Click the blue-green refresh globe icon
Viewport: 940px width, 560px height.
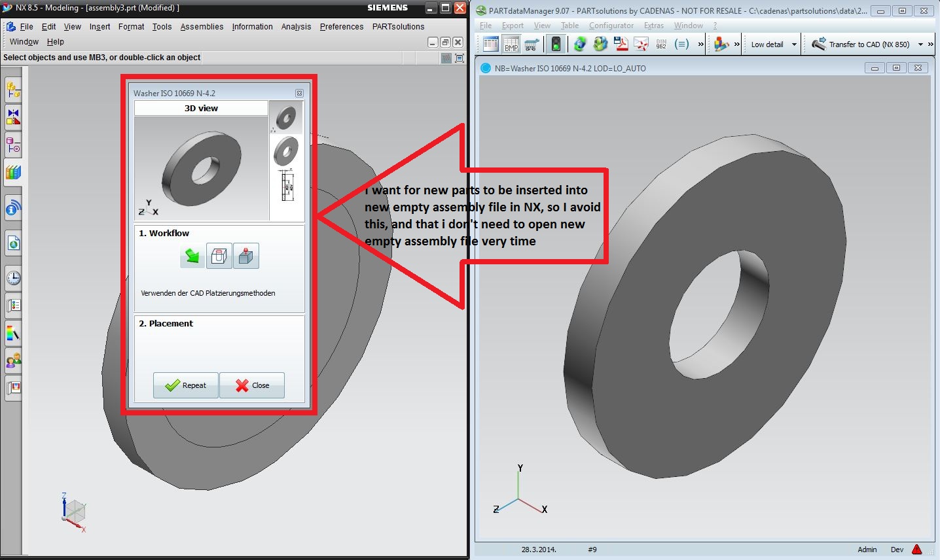tap(580, 44)
